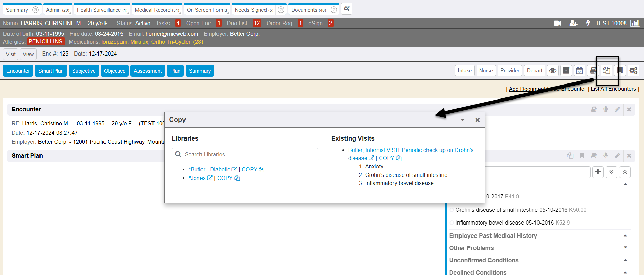Screen dimensions: 644x275
Task: Open the Assessment tab
Action: tap(148, 71)
